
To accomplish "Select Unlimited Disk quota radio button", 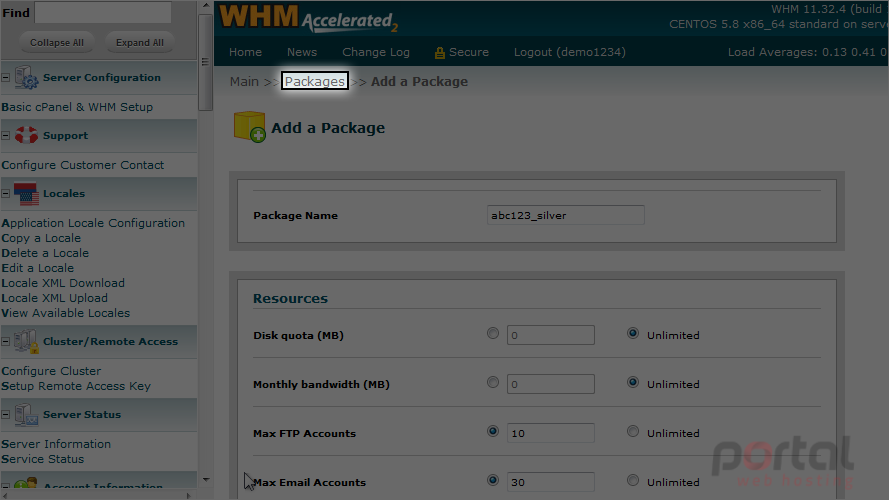I will point(633,333).
